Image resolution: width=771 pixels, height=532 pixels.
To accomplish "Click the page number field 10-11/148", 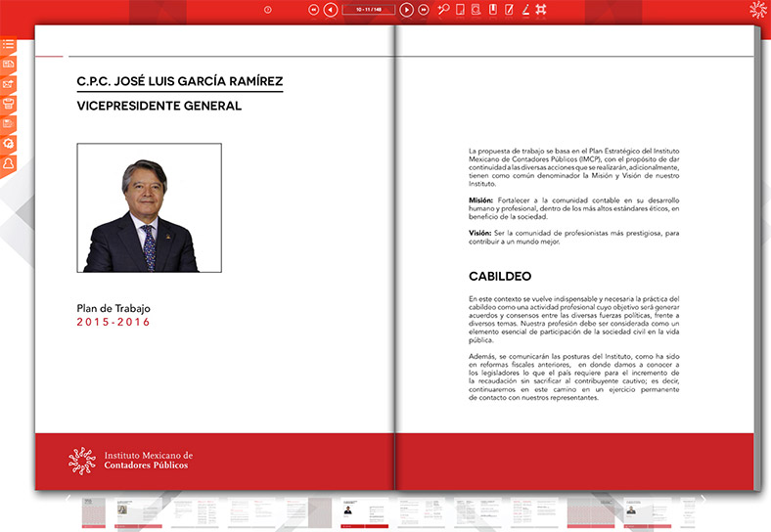I will [368, 10].
